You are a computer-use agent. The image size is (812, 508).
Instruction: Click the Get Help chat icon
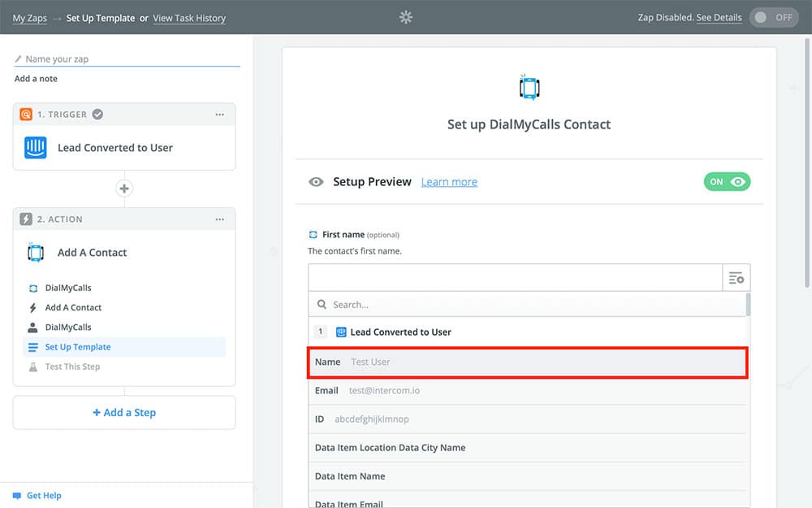(x=16, y=496)
